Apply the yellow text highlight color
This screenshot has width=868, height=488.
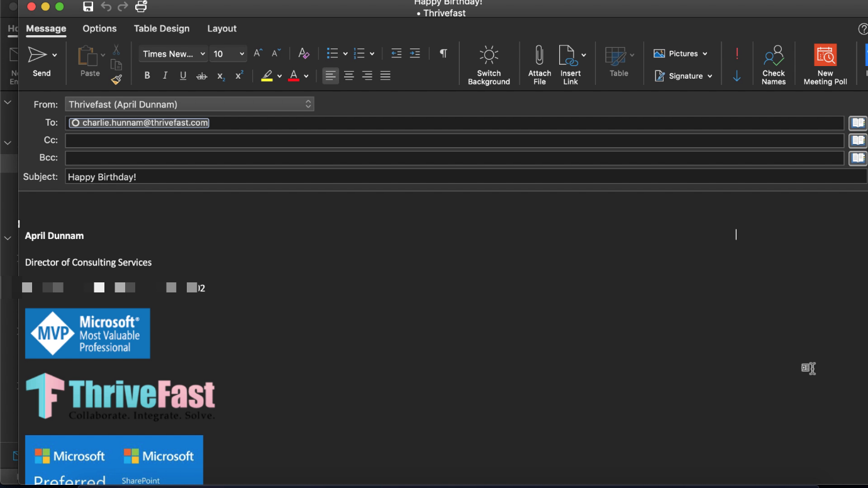coord(267,76)
